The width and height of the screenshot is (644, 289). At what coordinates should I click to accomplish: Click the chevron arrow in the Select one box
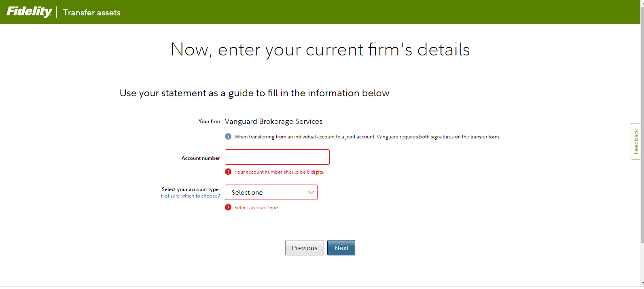(311, 192)
